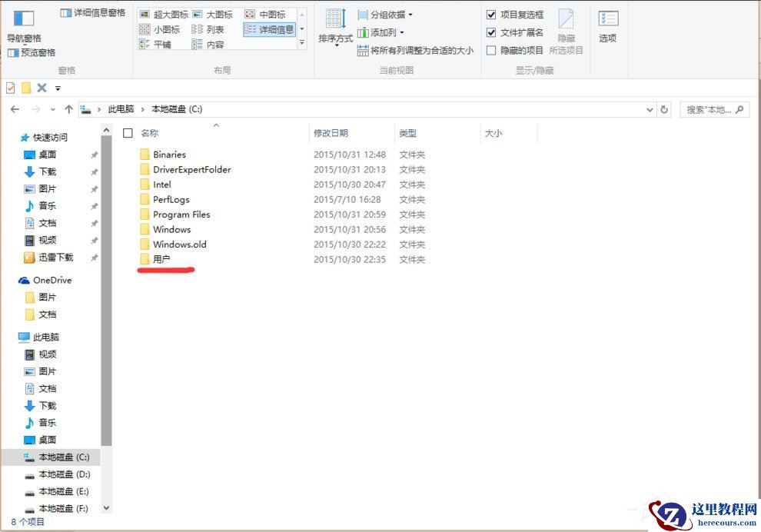
Task: Toggle the 文件扩展名 checkbox
Action: point(491,31)
